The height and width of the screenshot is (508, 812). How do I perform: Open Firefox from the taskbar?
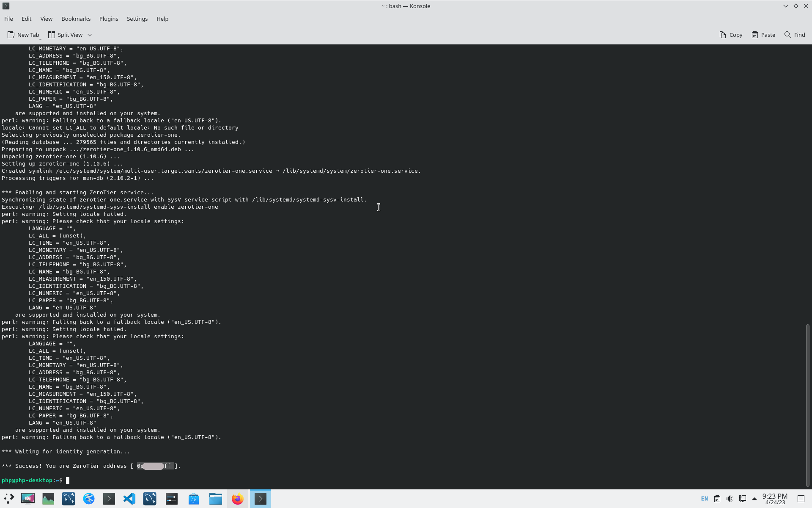point(237,499)
